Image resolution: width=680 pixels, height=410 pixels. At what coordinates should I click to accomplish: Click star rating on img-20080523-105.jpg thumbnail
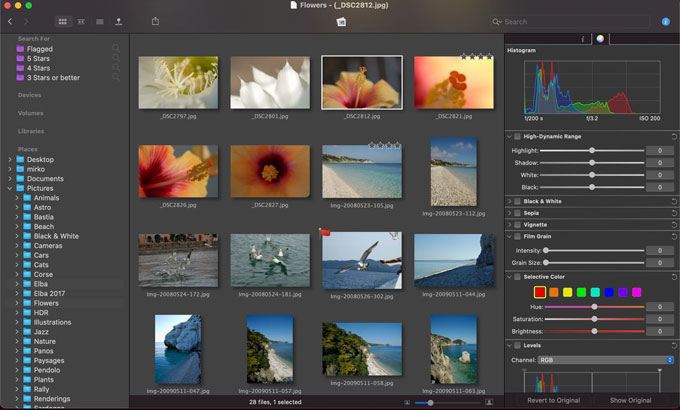coord(385,145)
